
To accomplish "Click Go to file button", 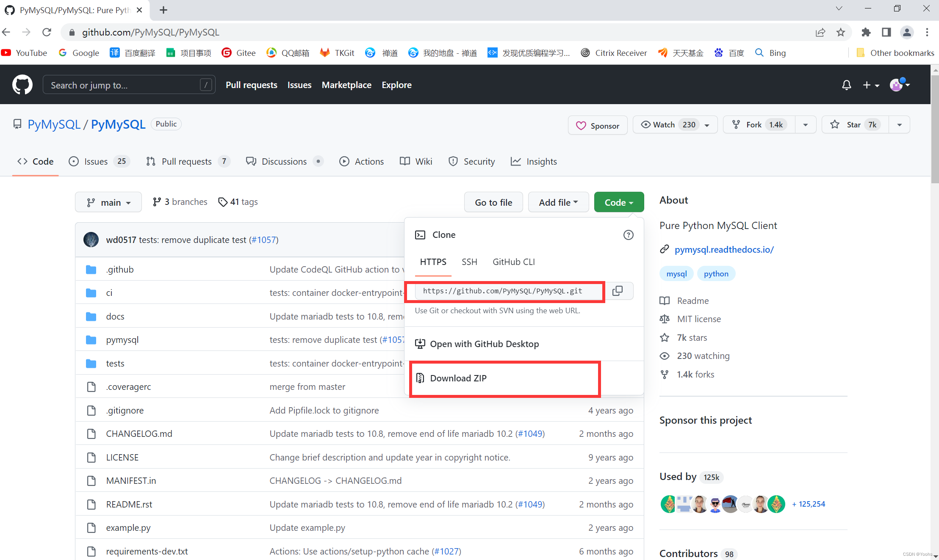I will (x=493, y=202).
